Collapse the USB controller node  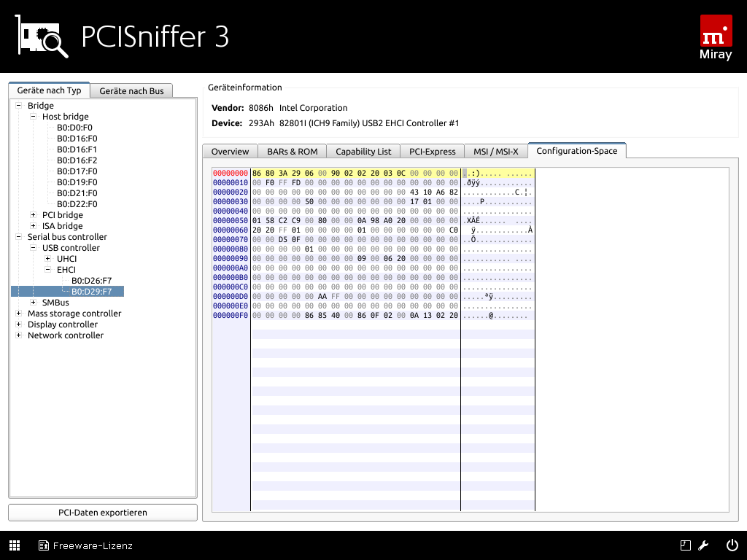[34, 248]
